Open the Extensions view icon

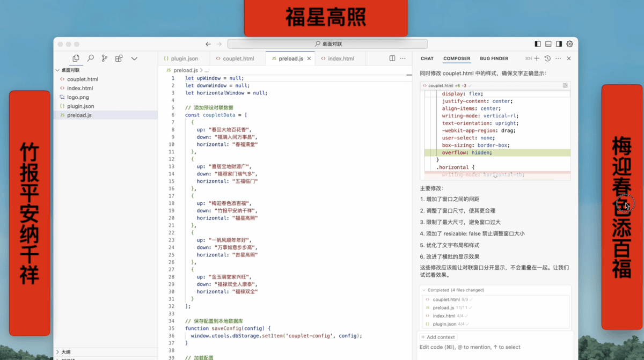[x=119, y=58]
